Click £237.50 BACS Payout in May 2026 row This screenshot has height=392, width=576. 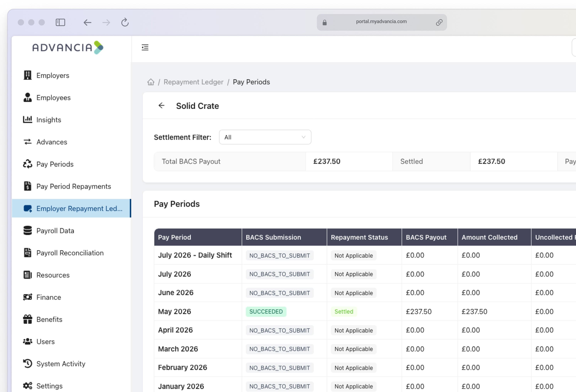419,311
